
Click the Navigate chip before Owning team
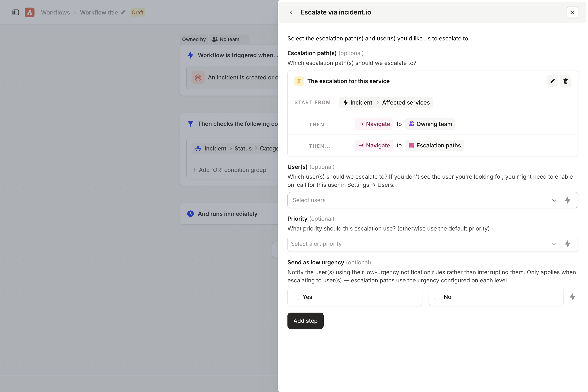click(374, 124)
